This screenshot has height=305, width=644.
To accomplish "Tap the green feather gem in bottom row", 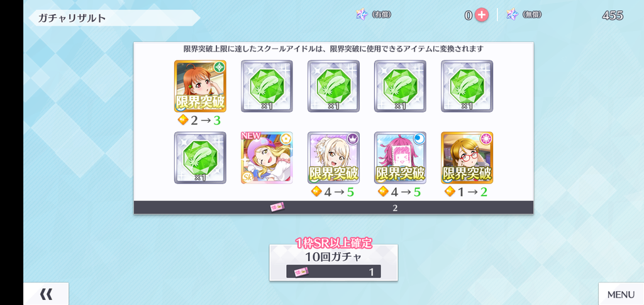I will (200, 158).
